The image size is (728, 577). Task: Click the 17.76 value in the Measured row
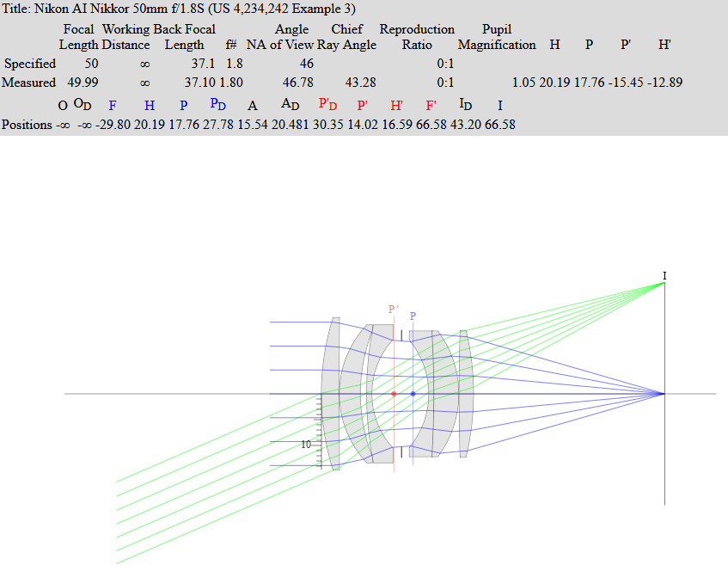pos(589,83)
